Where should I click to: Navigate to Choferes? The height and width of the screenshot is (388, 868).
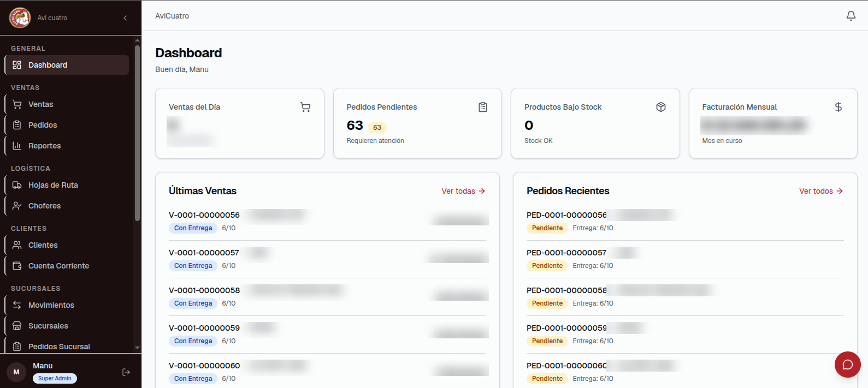[x=67, y=206]
